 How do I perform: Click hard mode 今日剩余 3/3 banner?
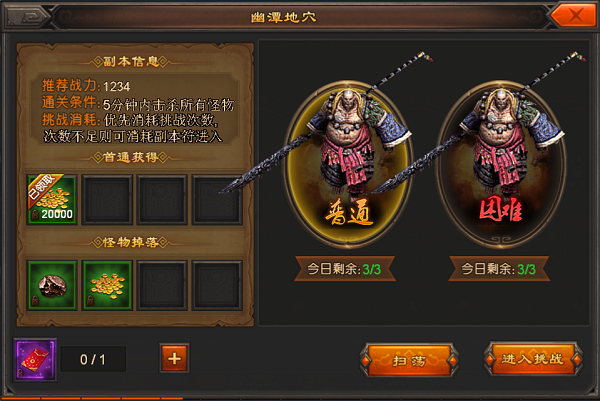pos(499,269)
